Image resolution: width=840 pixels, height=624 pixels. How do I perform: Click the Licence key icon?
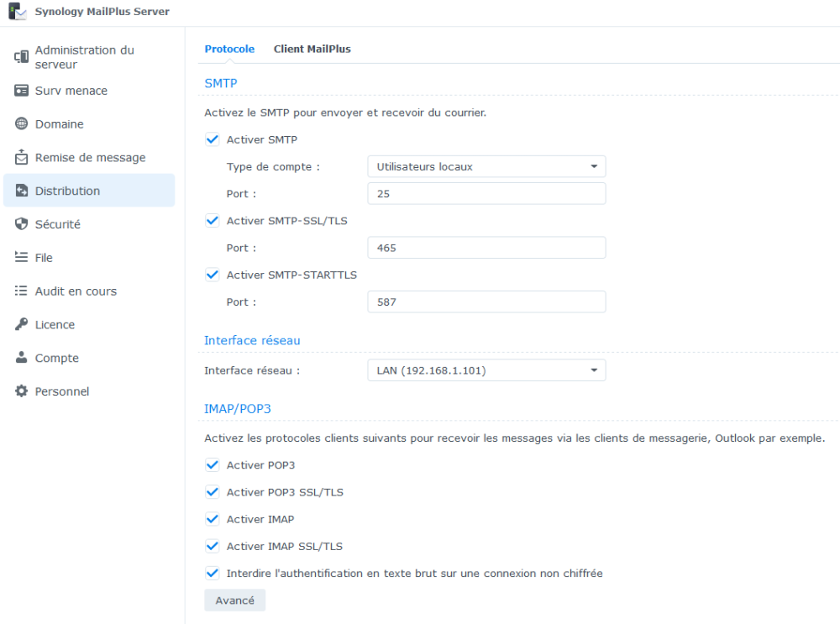click(22, 324)
